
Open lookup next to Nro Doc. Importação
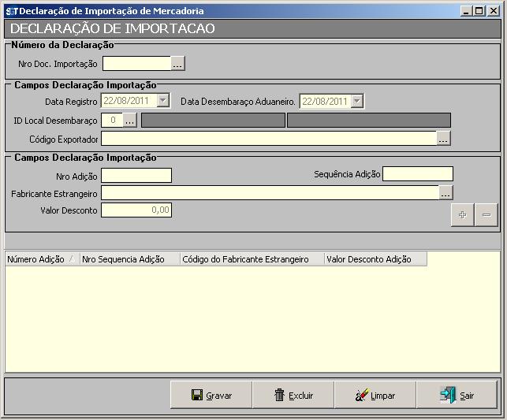178,64
